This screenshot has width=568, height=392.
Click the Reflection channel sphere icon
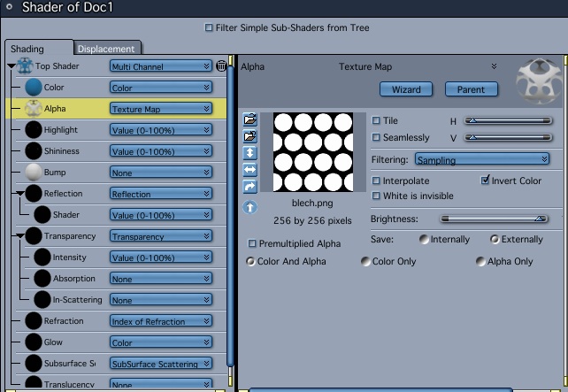coord(34,194)
